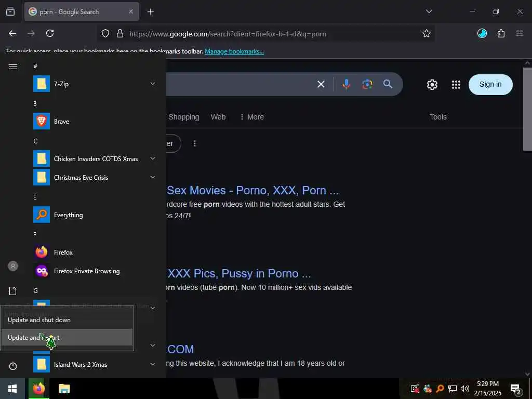Click the Sign in button
The height and width of the screenshot is (399, 532).
coord(490,85)
